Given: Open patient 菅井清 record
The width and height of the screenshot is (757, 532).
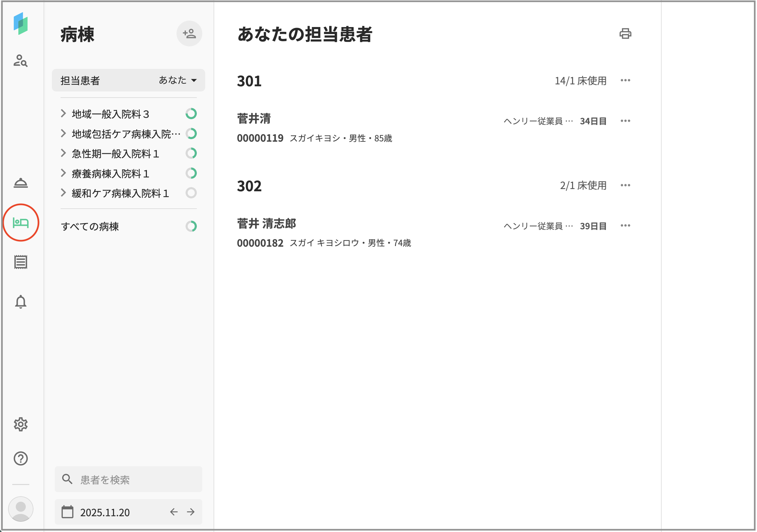Looking at the screenshot, I should pos(254,119).
